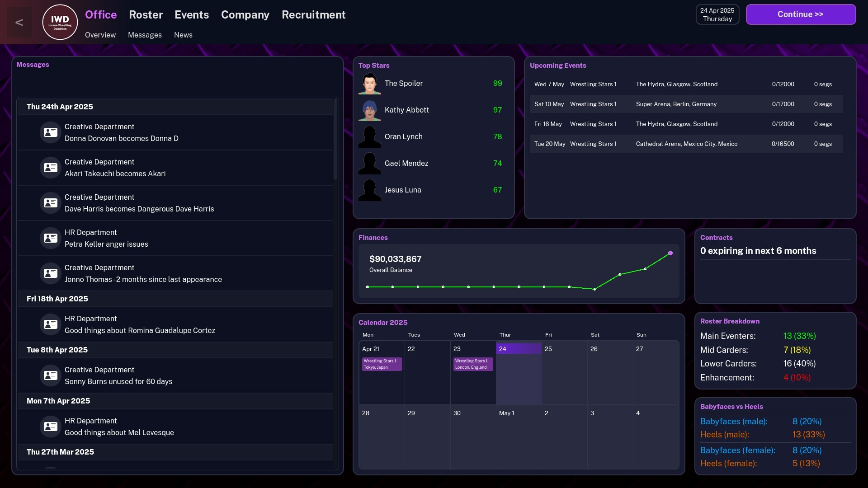Click the IWD federation logo
Image resolution: width=868 pixels, height=488 pixels.
coord(59,22)
